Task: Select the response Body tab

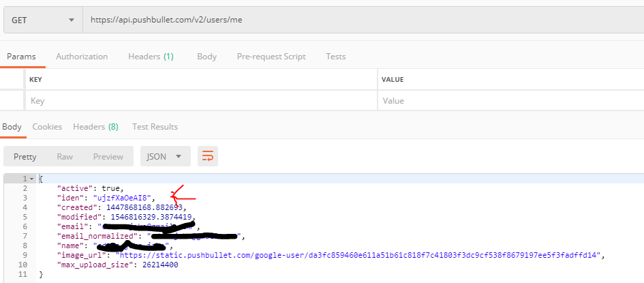Action: [12, 127]
